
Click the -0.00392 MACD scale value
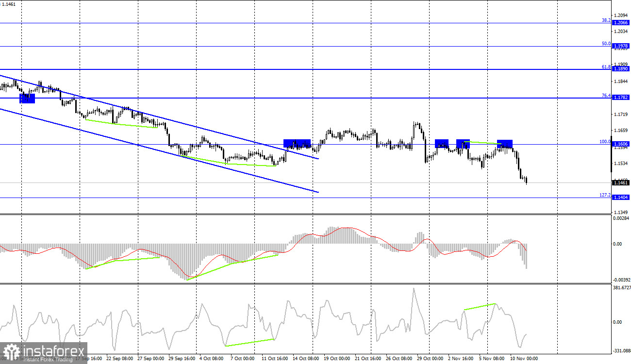[621, 280]
